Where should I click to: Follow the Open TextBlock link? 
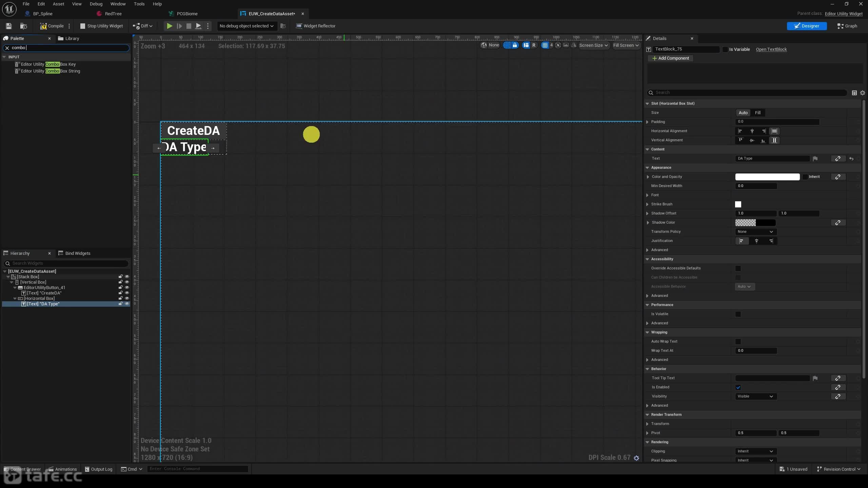(x=771, y=49)
